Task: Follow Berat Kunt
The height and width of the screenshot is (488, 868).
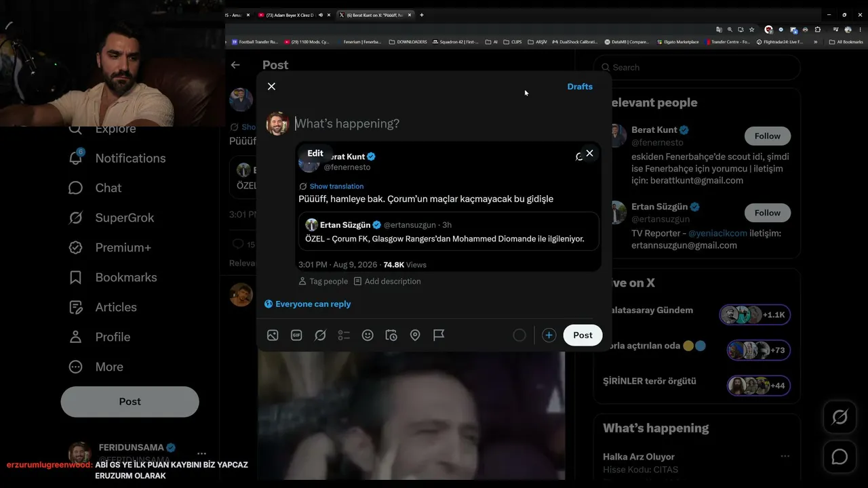Action: (768, 136)
